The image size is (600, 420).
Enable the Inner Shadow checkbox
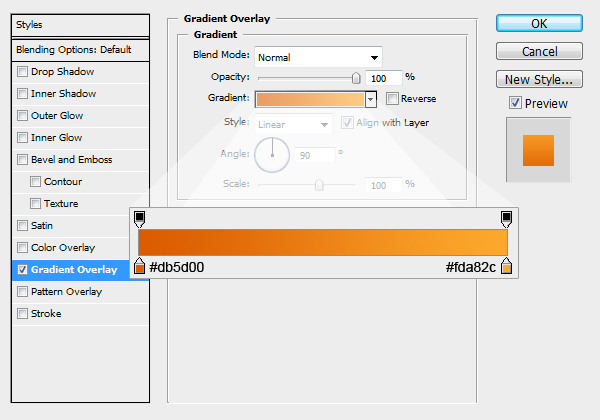(23, 93)
